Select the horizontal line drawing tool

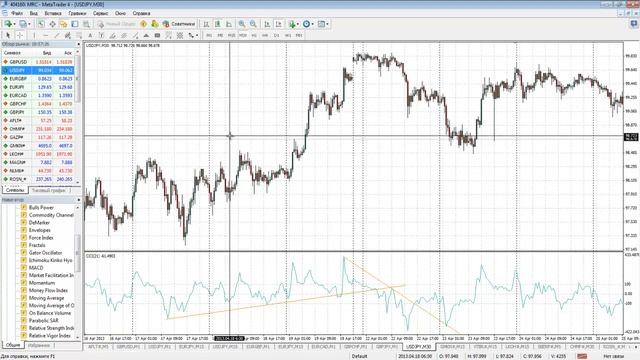click(45, 36)
